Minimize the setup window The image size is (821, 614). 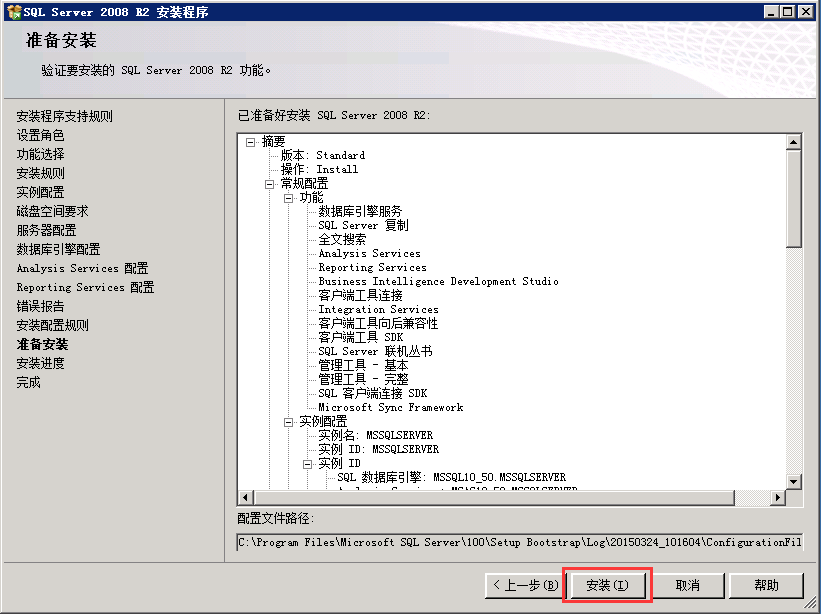click(770, 12)
